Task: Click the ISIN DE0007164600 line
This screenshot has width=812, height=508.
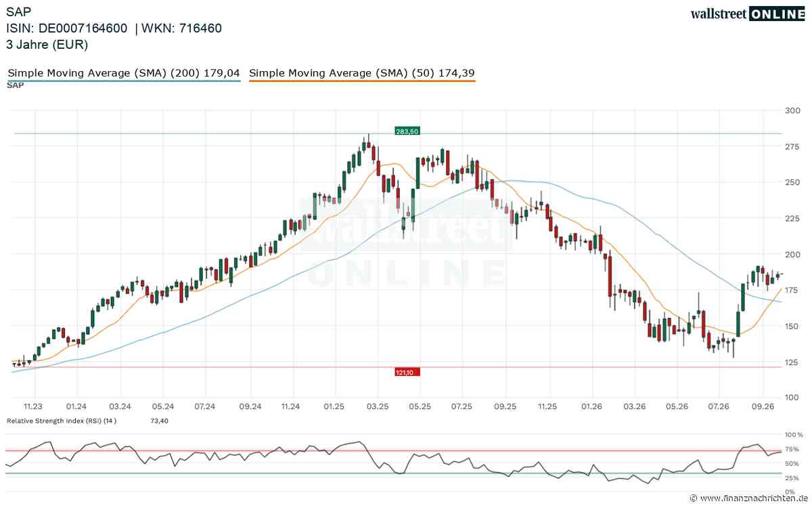Action: (114, 28)
